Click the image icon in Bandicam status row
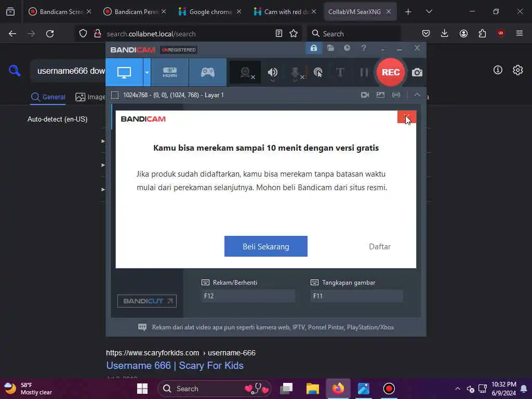Screen dimensions: 532x399 (x=380, y=95)
